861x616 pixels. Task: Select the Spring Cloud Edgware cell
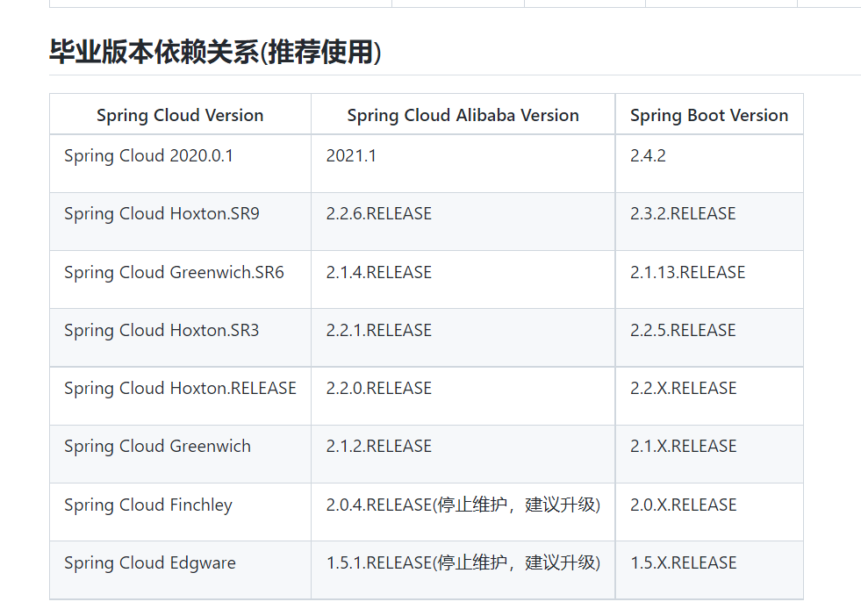click(x=150, y=563)
